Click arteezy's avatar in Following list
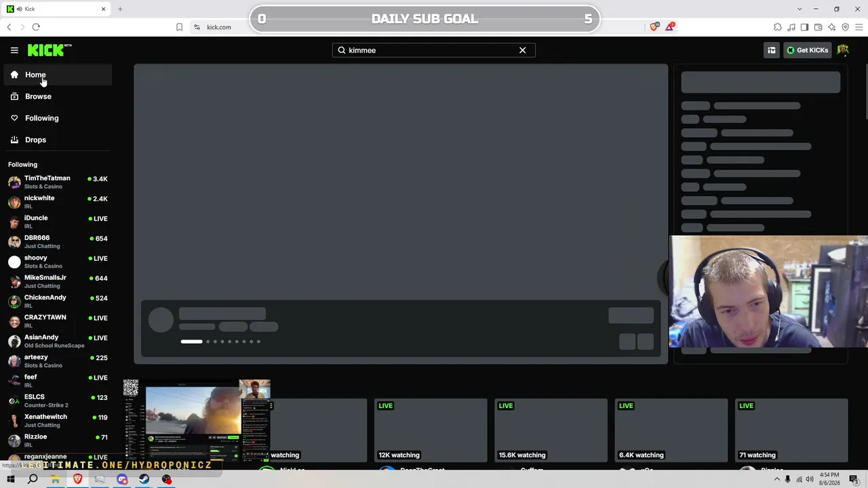The height and width of the screenshot is (488, 868). click(x=14, y=361)
